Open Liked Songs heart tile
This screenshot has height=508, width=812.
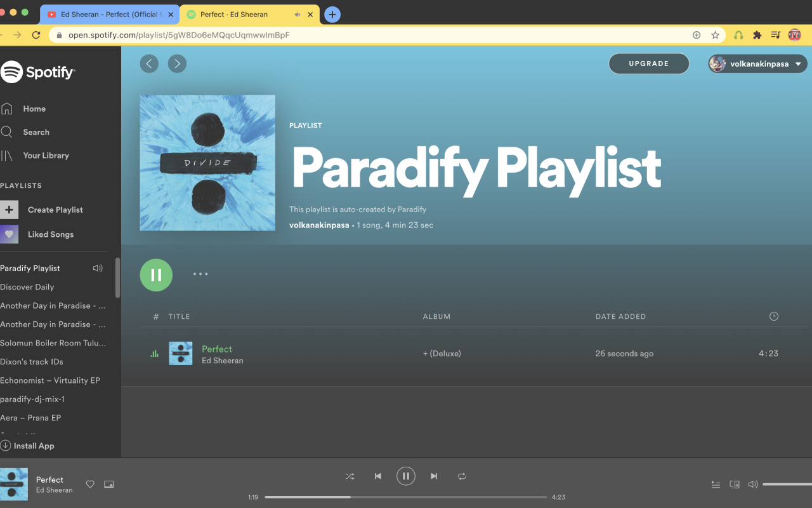pyautogui.click(x=9, y=234)
